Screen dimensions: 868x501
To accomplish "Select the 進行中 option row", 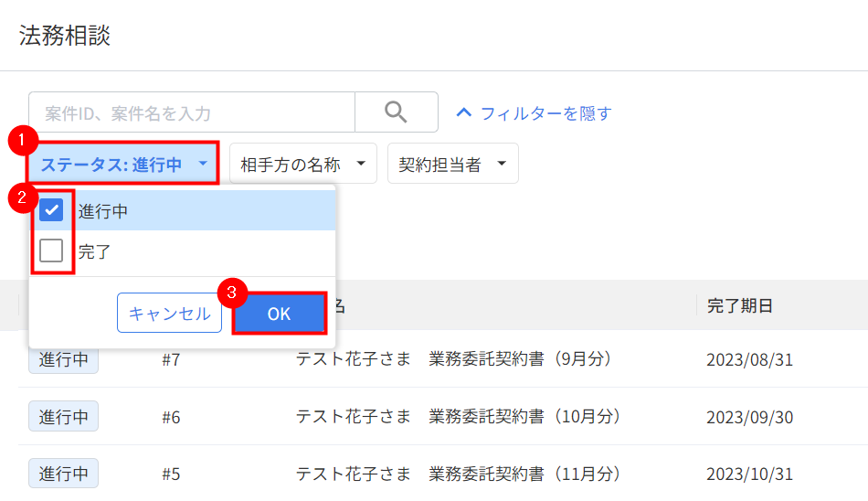I will tap(183, 210).
